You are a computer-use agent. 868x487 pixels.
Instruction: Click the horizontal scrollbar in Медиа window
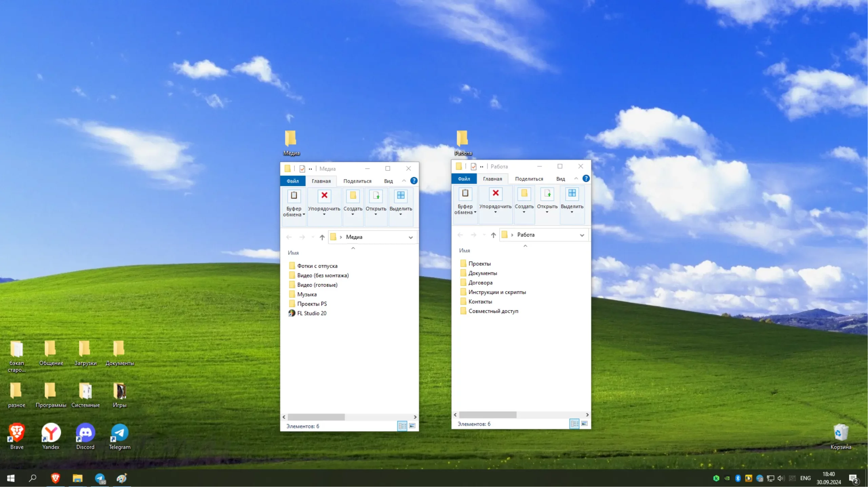tap(316, 417)
